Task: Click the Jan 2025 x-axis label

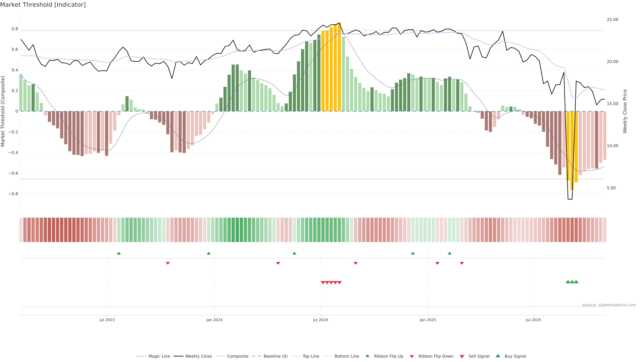Action: tap(428, 320)
